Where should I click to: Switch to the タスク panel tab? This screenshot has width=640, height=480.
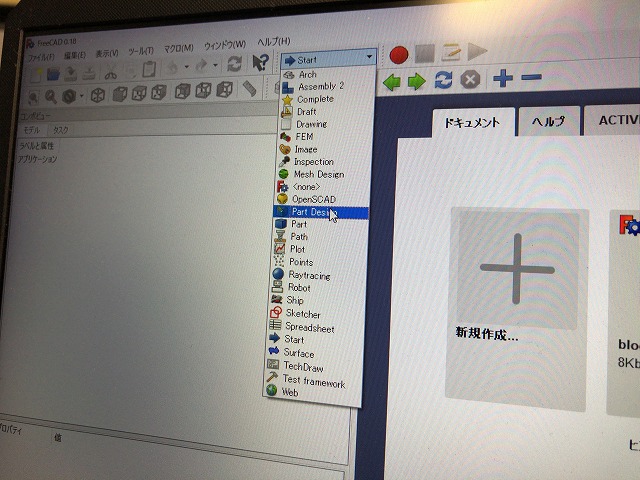[x=61, y=130]
